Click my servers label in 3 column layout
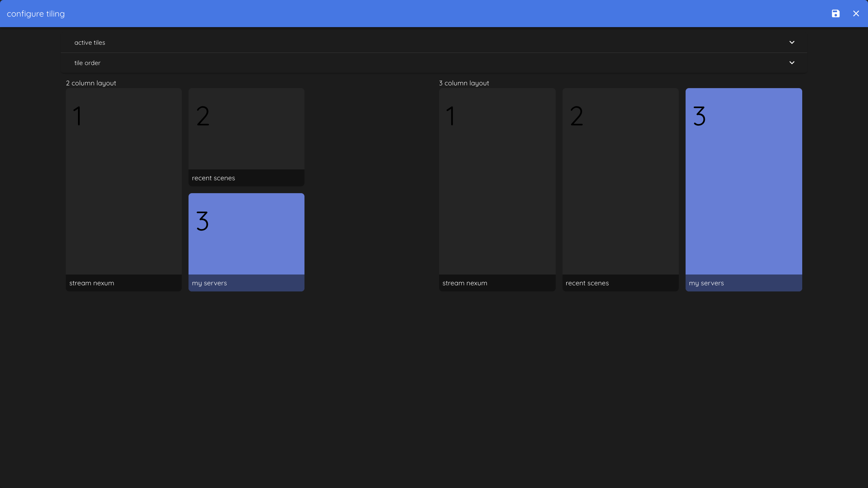This screenshot has width=868, height=488. tap(706, 283)
